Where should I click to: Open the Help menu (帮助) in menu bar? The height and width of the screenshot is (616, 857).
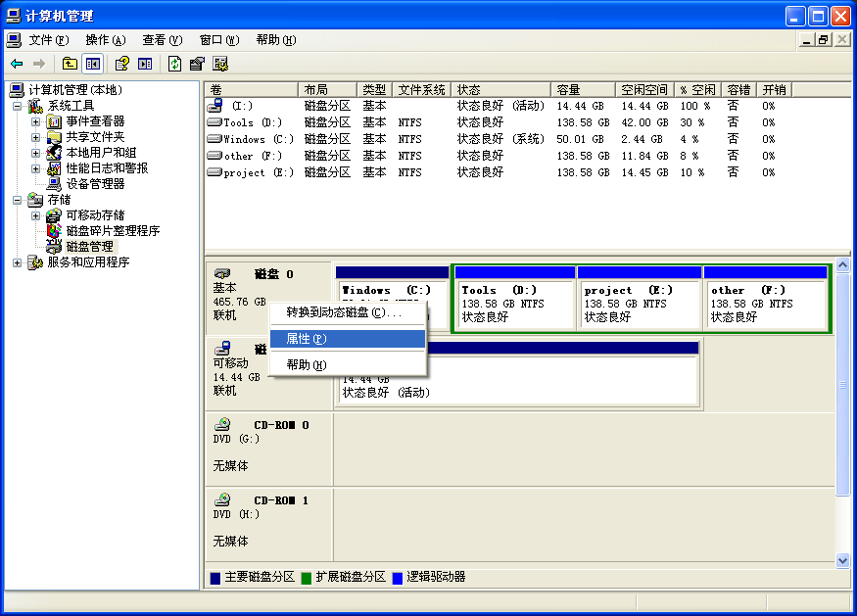coord(276,40)
